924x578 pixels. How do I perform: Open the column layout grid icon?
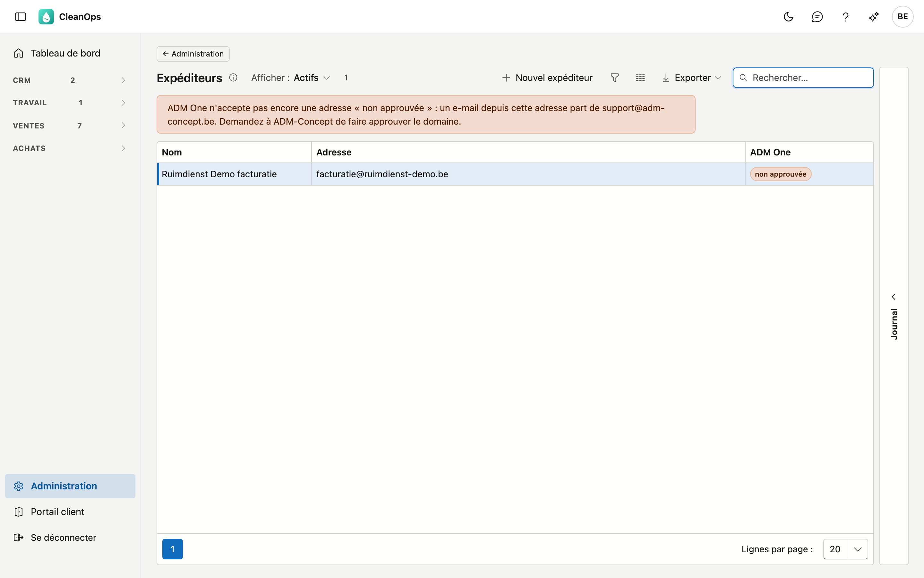640,78
